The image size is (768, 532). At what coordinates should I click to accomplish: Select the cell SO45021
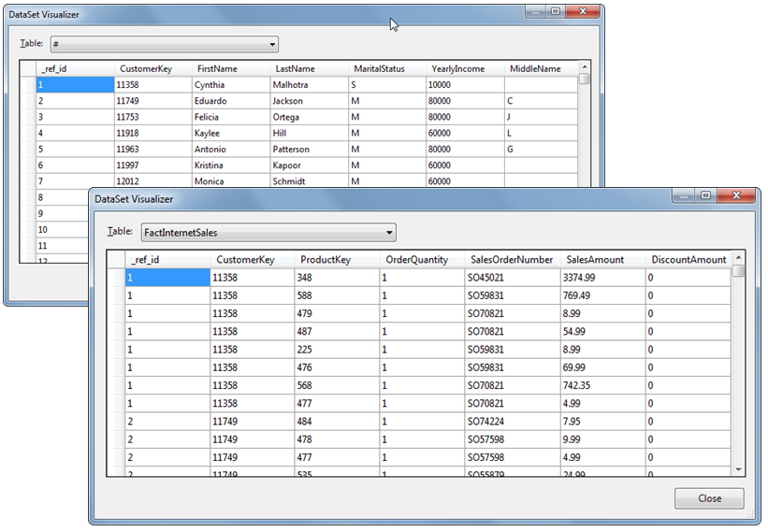tap(513, 278)
